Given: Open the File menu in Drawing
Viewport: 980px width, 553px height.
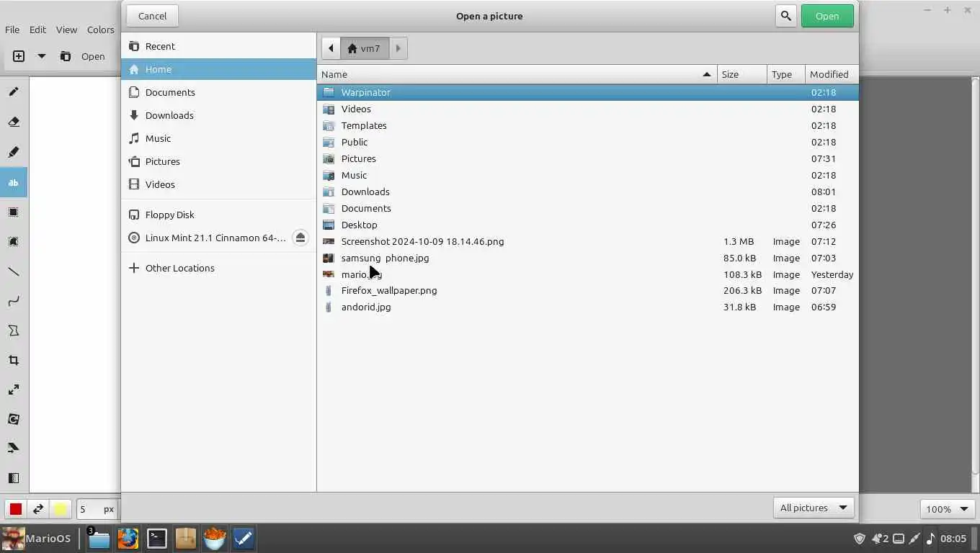Looking at the screenshot, I should [12, 30].
